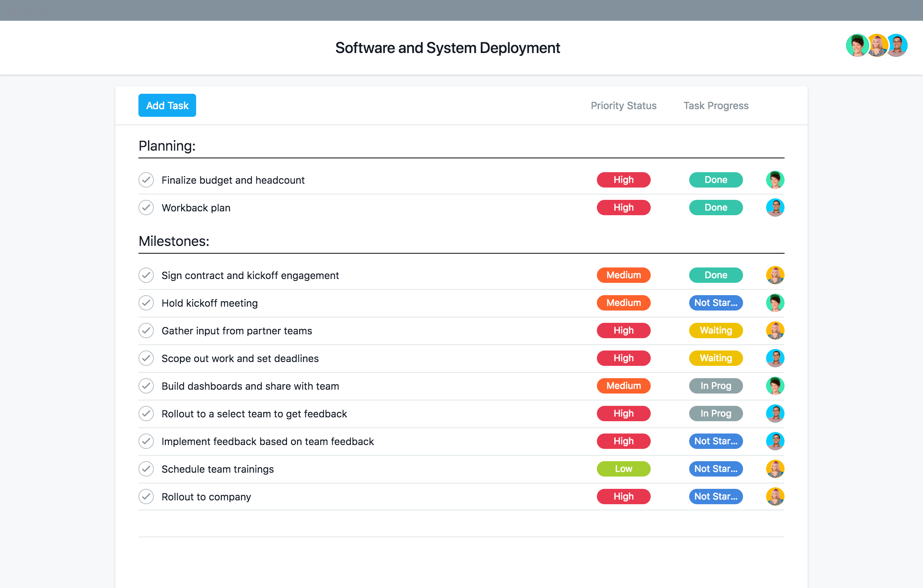This screenshot has height=588, width=923.
Task: Select the Task Progress tab
Action: tap(715, 106)
